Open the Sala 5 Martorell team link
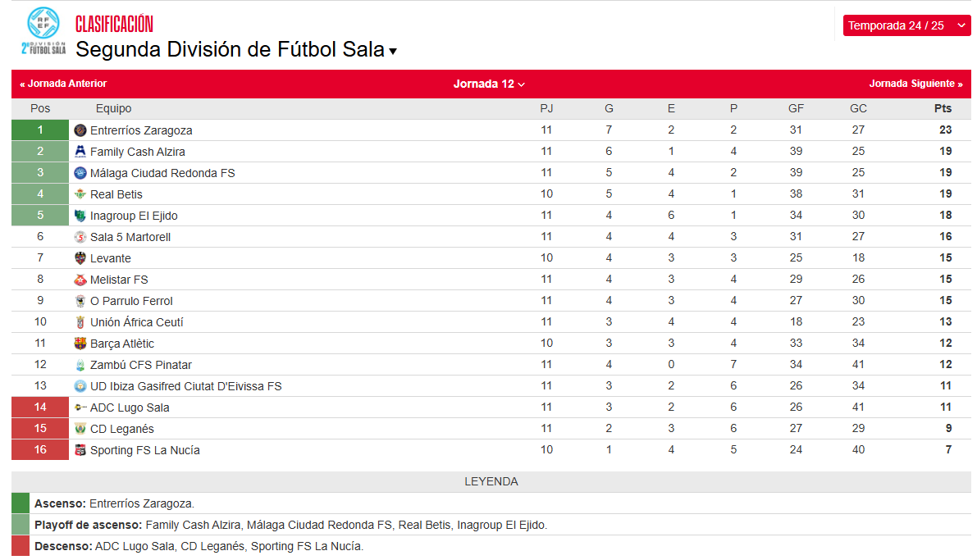 pyautogui.click(x=130, y=237)
